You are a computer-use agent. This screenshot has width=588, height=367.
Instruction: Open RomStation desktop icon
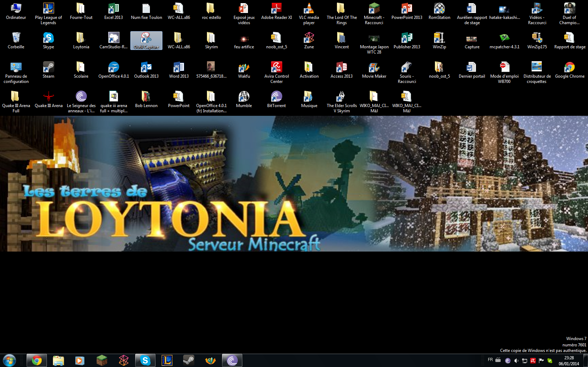[439, 11]
